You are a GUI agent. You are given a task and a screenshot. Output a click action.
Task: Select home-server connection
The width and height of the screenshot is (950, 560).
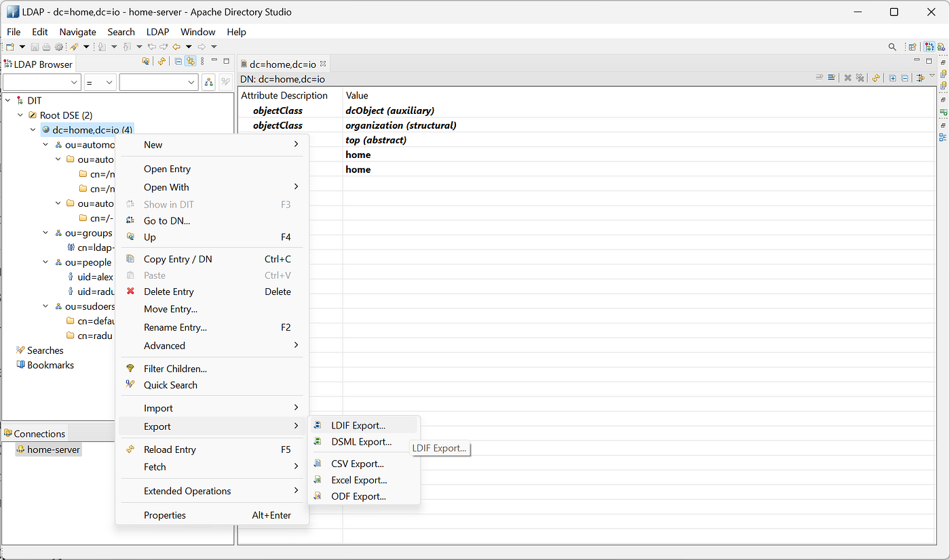point(48,449)
